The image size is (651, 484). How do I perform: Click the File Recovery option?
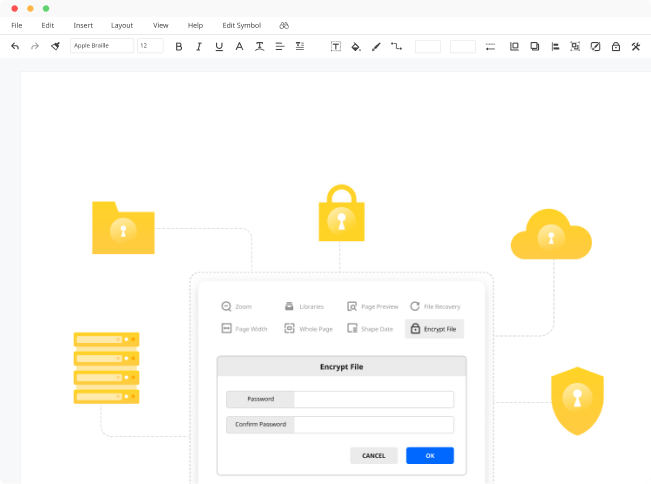click(435, 306)
